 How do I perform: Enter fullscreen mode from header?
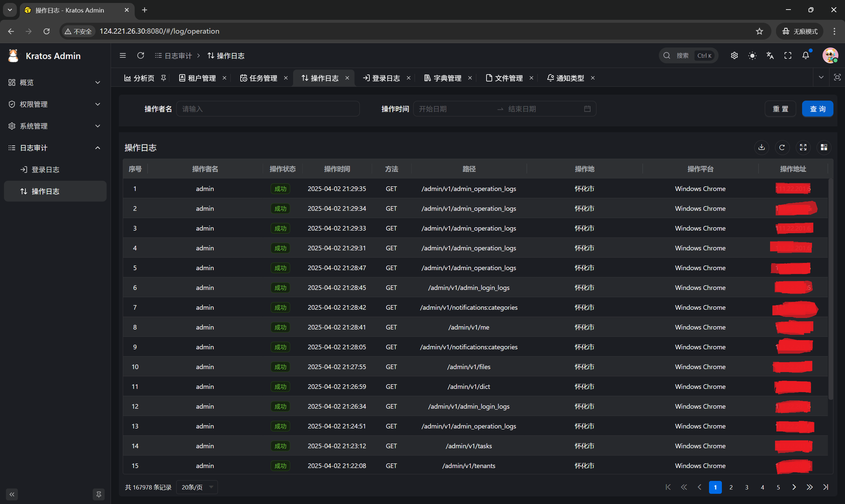788,55
